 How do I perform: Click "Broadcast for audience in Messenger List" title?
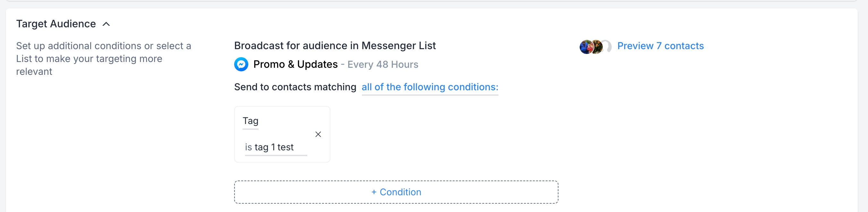pyautogui.click(x=335, y=46)
